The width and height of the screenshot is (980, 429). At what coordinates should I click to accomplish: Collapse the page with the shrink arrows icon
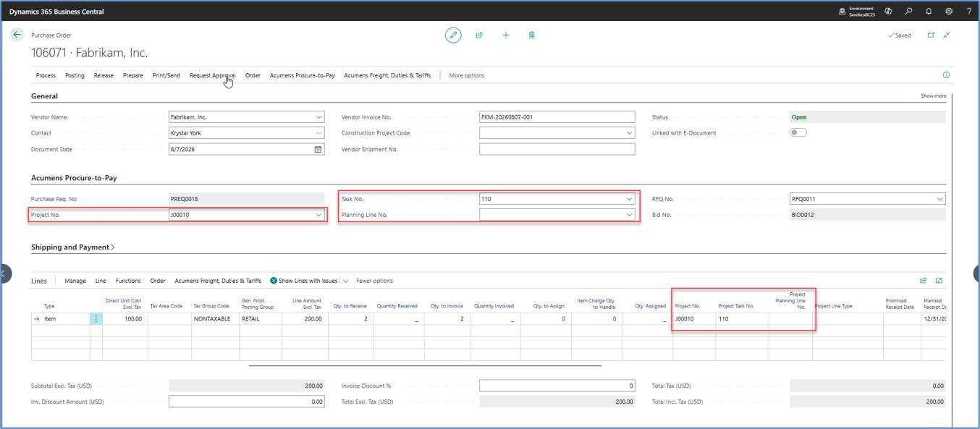coord(947,35)
